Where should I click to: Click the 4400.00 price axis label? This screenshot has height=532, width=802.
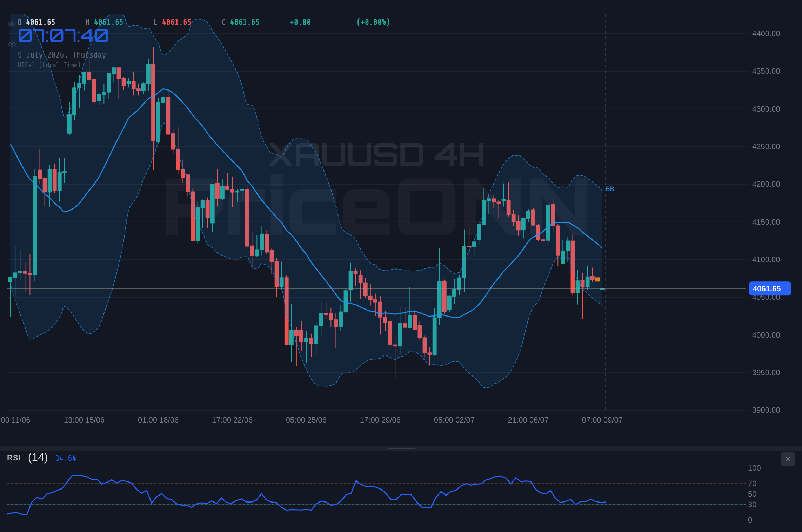(x=766, y=34)
